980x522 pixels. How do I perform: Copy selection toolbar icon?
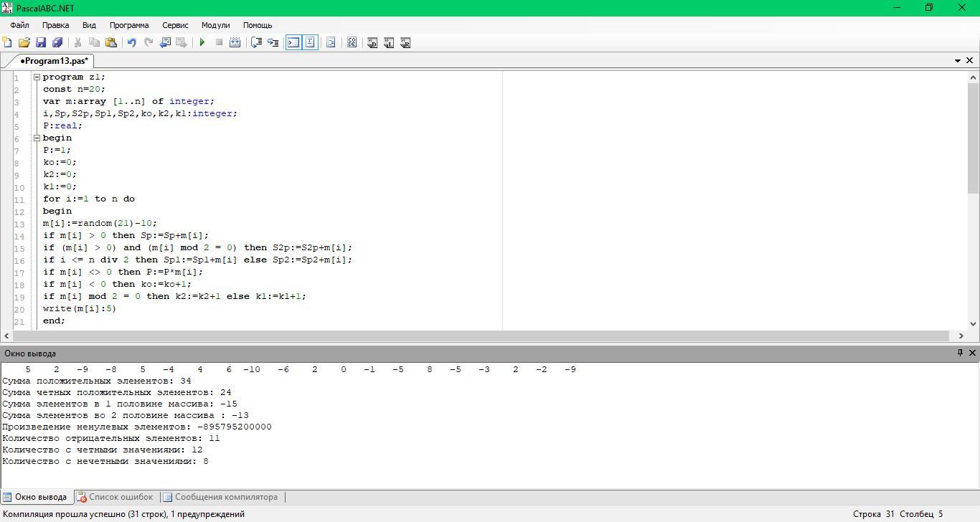(94, 43)
